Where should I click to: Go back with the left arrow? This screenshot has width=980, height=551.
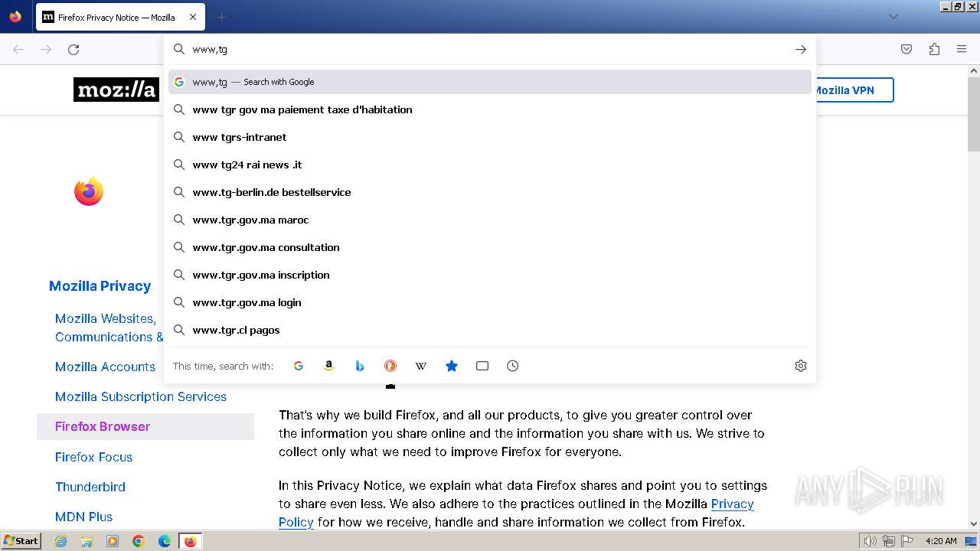(x=18, y=50)
